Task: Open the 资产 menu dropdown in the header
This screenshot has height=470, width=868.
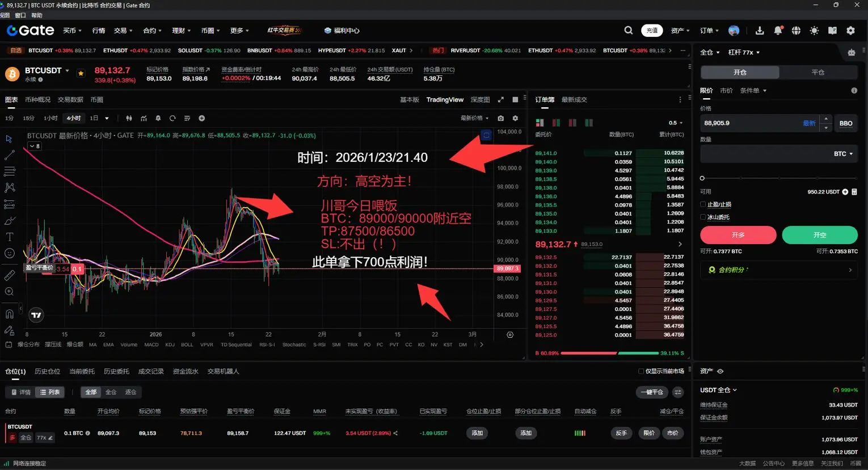Action: 680,31
